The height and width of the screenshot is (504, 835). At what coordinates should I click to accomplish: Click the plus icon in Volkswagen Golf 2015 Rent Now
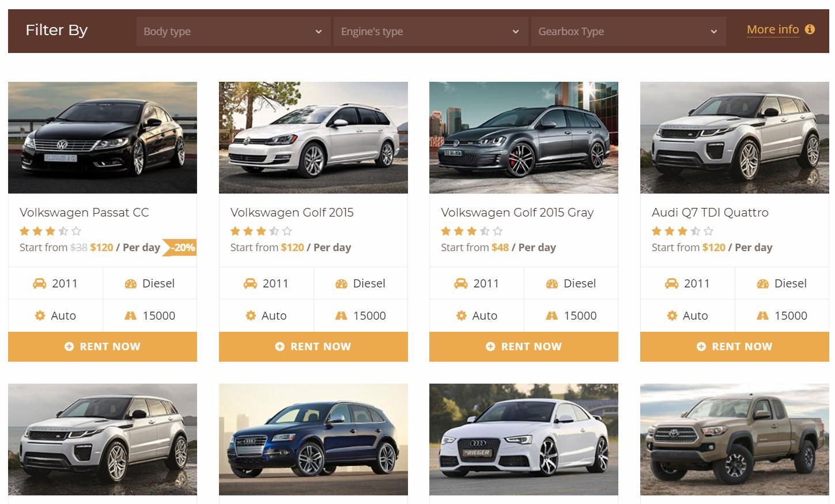pos(280,347)
